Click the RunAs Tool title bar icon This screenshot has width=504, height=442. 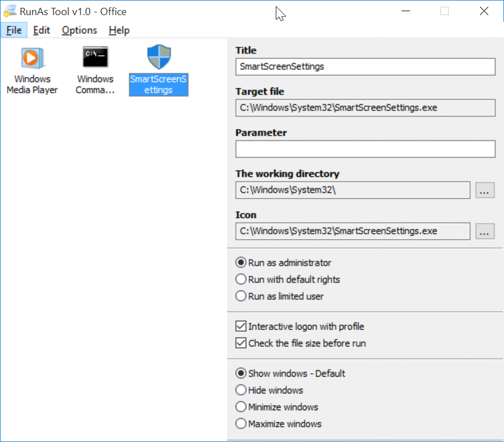pyautogui.click(x=10, y=11)
